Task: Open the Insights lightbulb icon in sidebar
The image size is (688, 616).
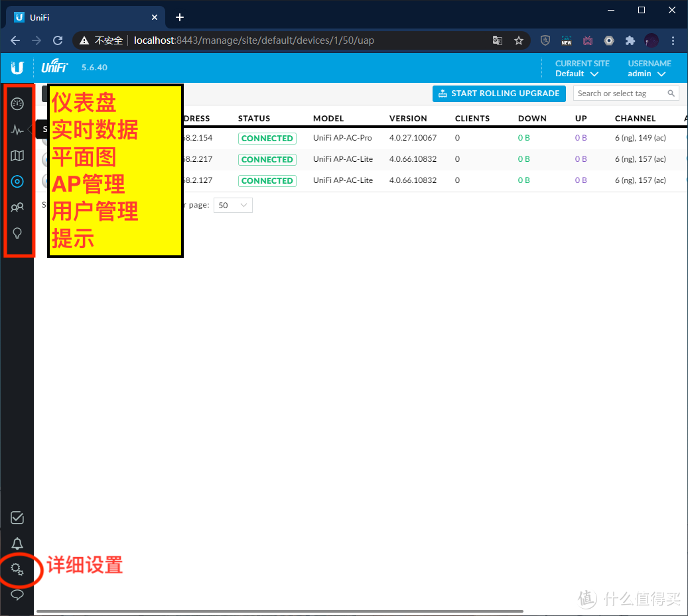Action: pos(17,233)
